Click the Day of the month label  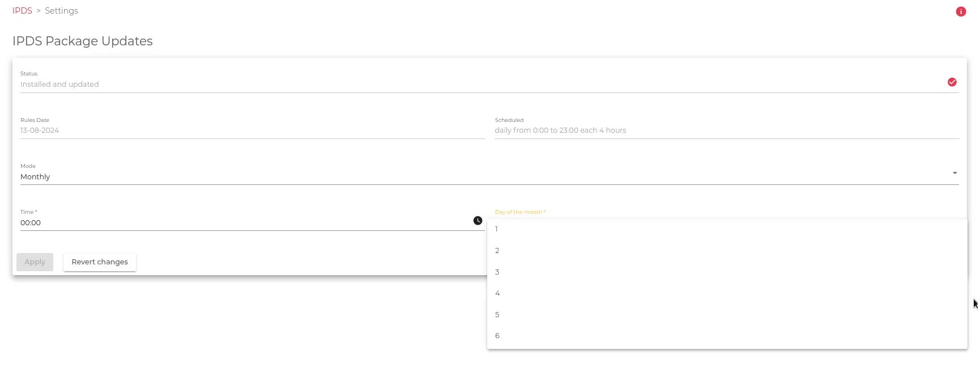(519, 212)
